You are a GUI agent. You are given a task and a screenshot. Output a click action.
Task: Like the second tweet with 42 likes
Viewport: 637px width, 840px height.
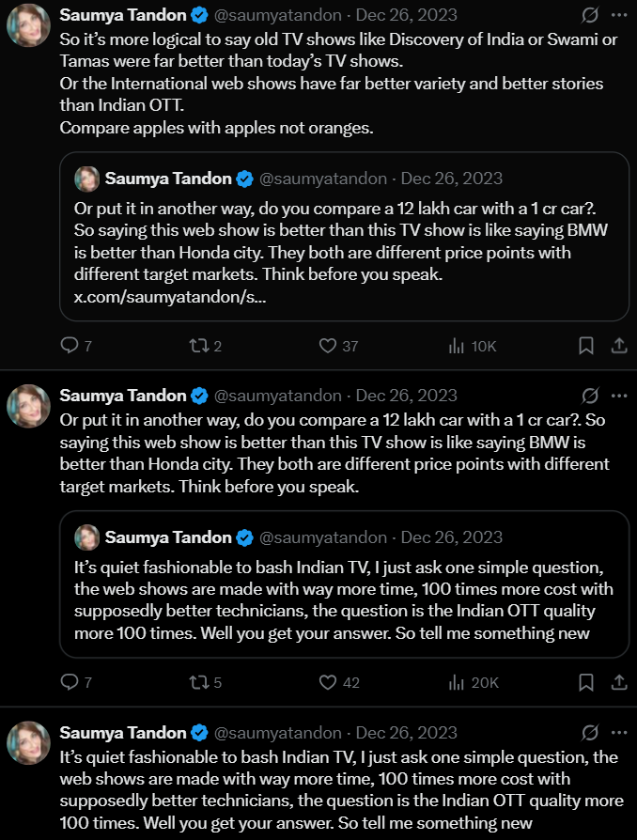[x=328, y=682]
